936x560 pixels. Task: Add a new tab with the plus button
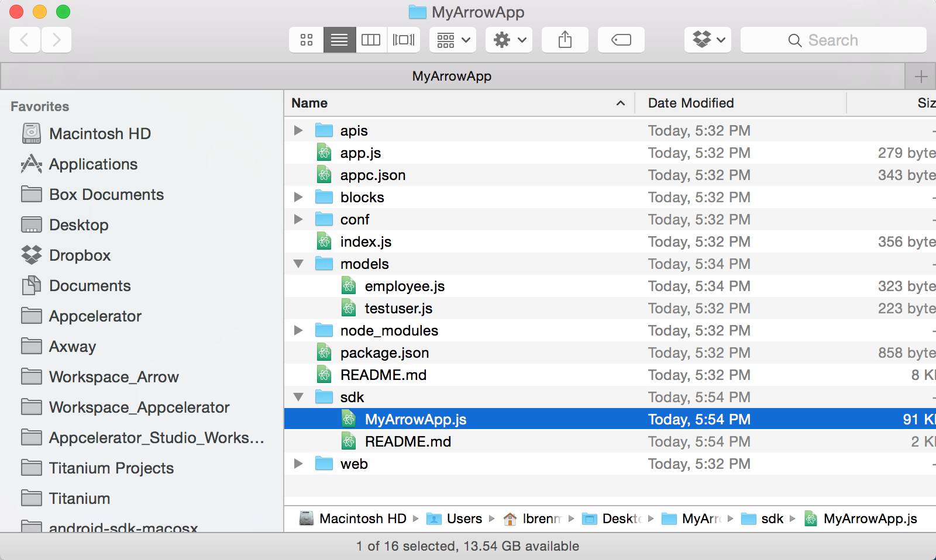tap(921, 76)
